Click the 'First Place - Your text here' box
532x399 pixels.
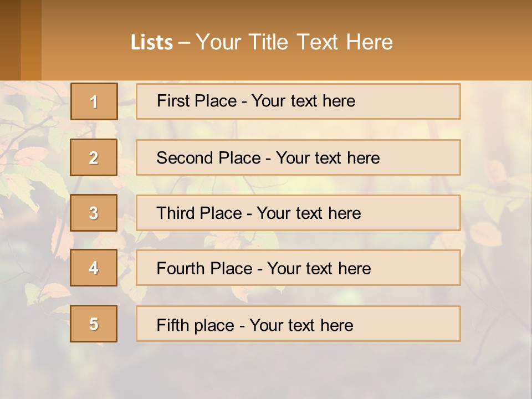(x=298, y=101)
